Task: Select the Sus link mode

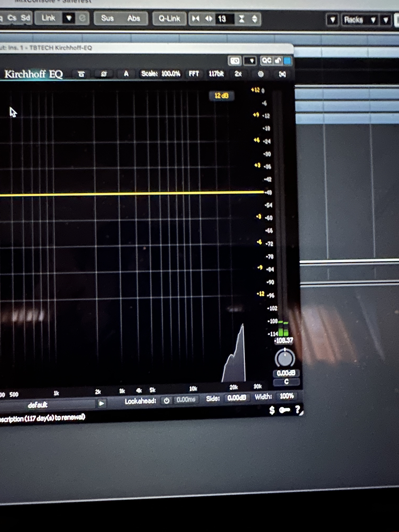Action: [107, 18]
